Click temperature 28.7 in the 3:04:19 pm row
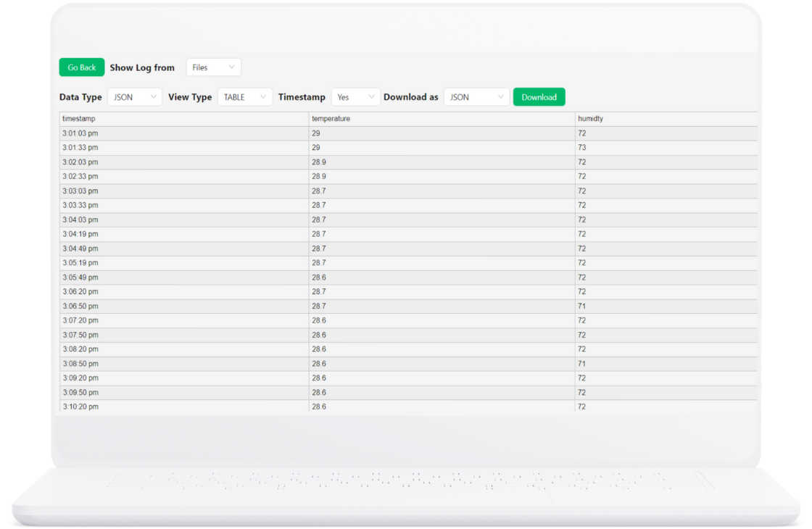 pyautogui.click(x=442, y=235)
